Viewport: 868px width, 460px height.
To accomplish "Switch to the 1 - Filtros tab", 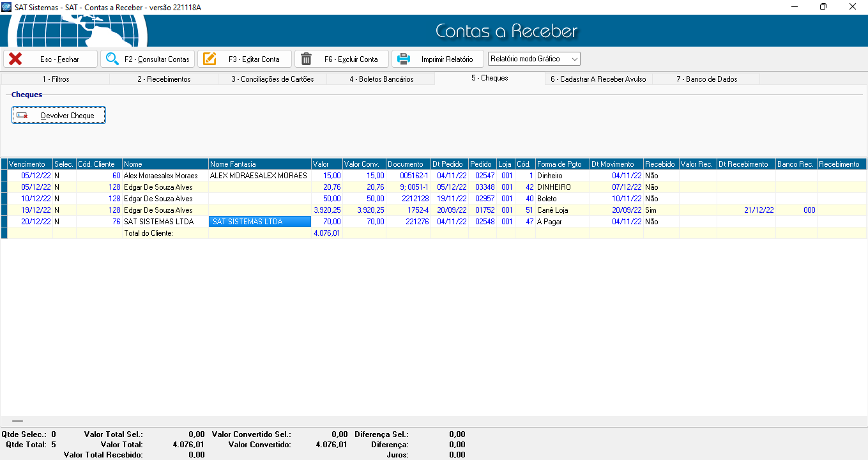I will point(56,79).
